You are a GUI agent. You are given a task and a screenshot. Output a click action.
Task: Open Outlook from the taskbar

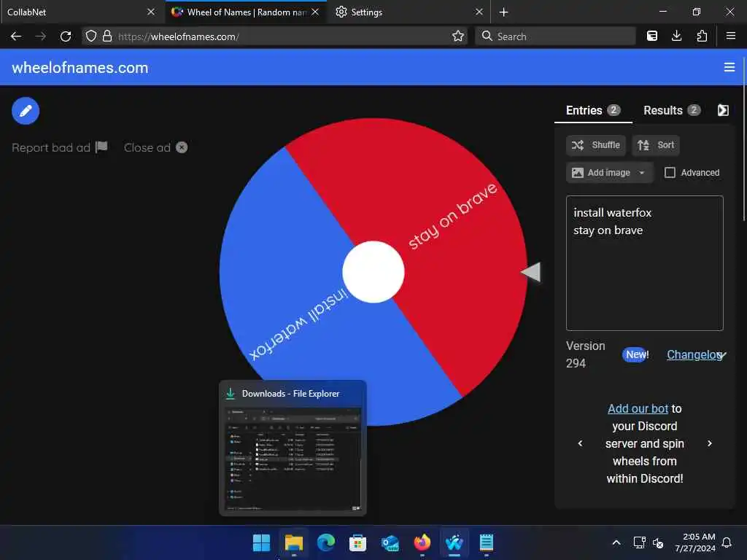(x=390, y=542)
